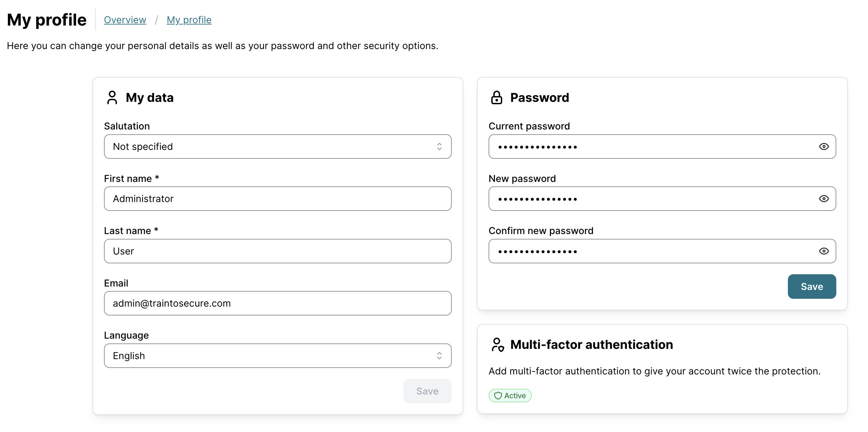Click the Active MFA status badge

point(510,396)
